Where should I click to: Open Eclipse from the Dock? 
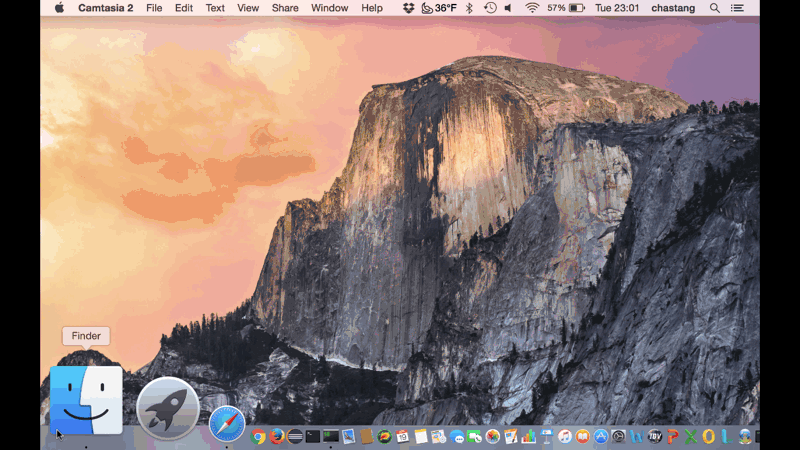tap(294, 436)
